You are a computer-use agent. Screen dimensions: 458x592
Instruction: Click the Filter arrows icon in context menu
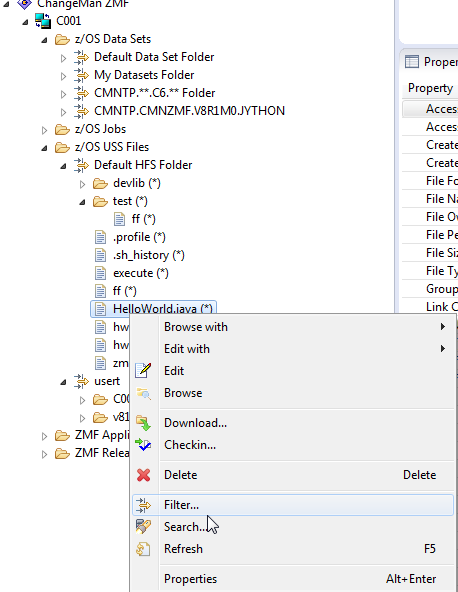[143, 505]
